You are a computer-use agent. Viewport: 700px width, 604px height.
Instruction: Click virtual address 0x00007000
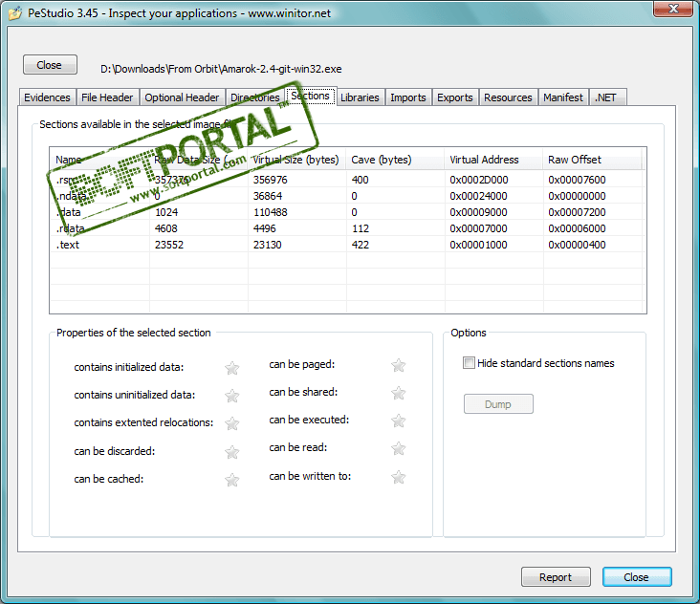(x=478, y=228)
